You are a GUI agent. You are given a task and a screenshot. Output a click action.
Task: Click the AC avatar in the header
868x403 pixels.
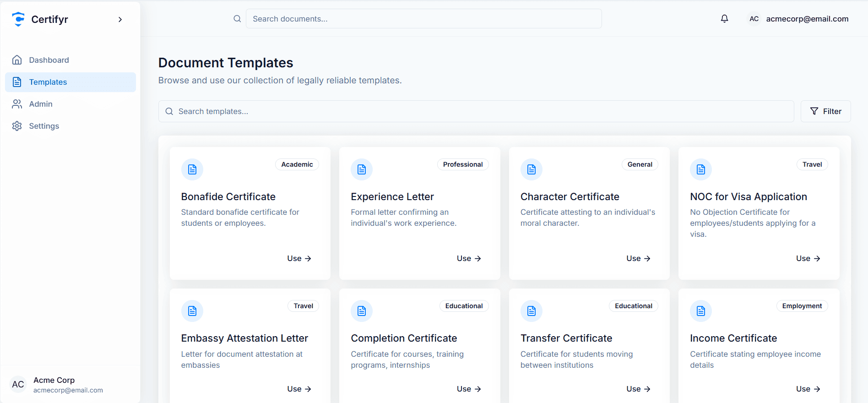[x=754, y=19]
